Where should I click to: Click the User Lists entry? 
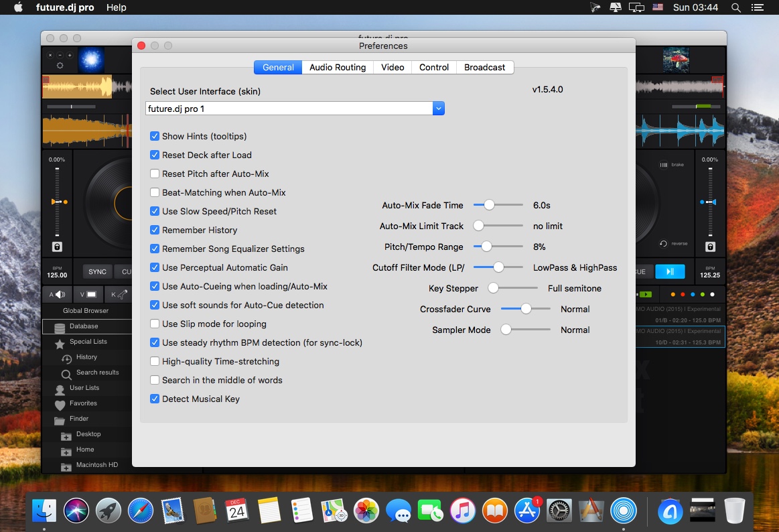(84, 388)
